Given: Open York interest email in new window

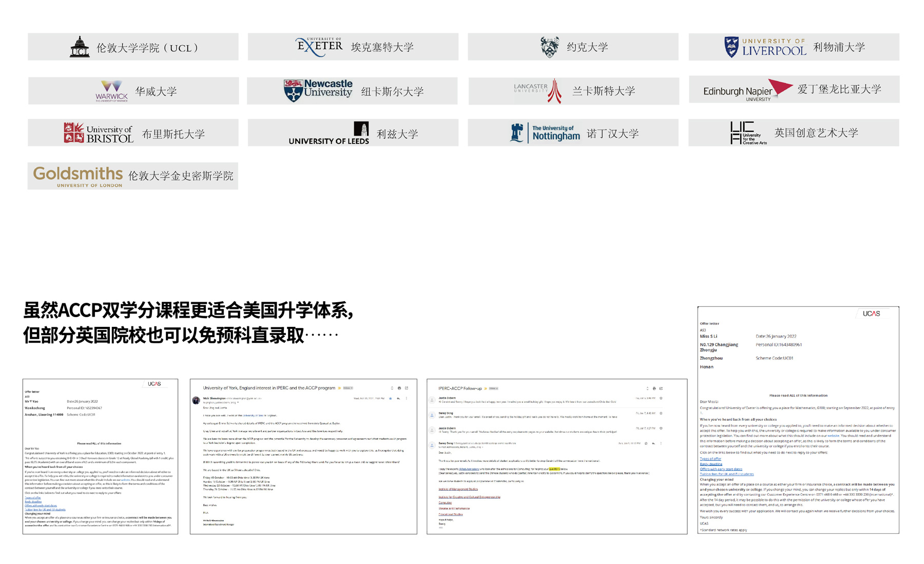Looking at the screenshot, I should click(407, 388).
